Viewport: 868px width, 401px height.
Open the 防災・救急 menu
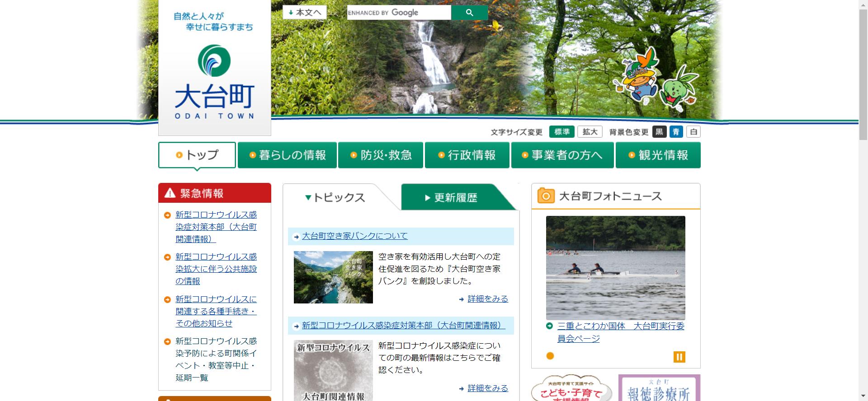[381, 155]
